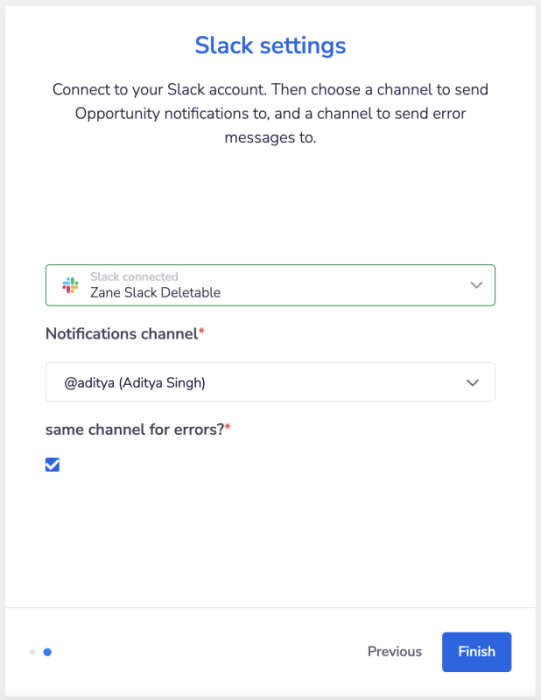The image size is (541, 700).
Task: Select the second blue step indicator dot
Action: 47,652
